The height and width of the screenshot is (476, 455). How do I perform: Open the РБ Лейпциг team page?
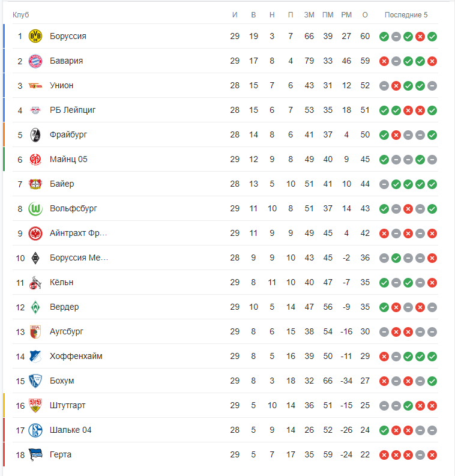coord(73,110)
